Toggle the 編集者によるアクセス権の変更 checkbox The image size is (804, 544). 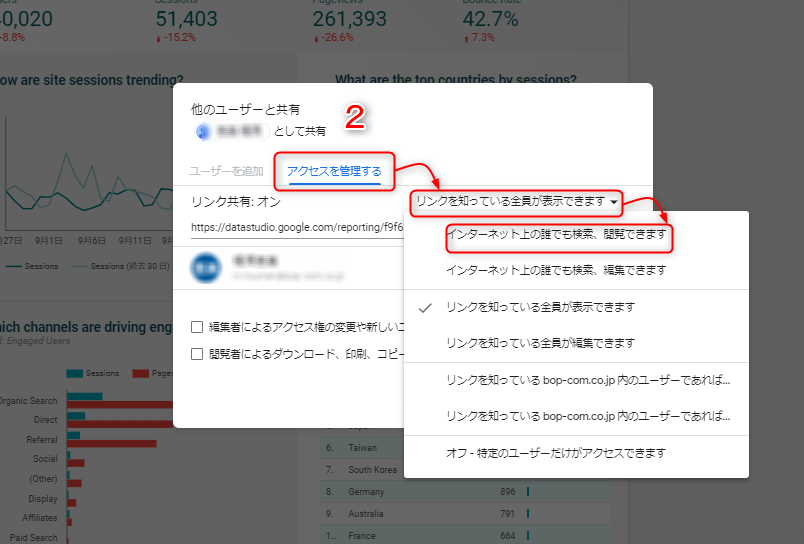(x=198, y=326)
